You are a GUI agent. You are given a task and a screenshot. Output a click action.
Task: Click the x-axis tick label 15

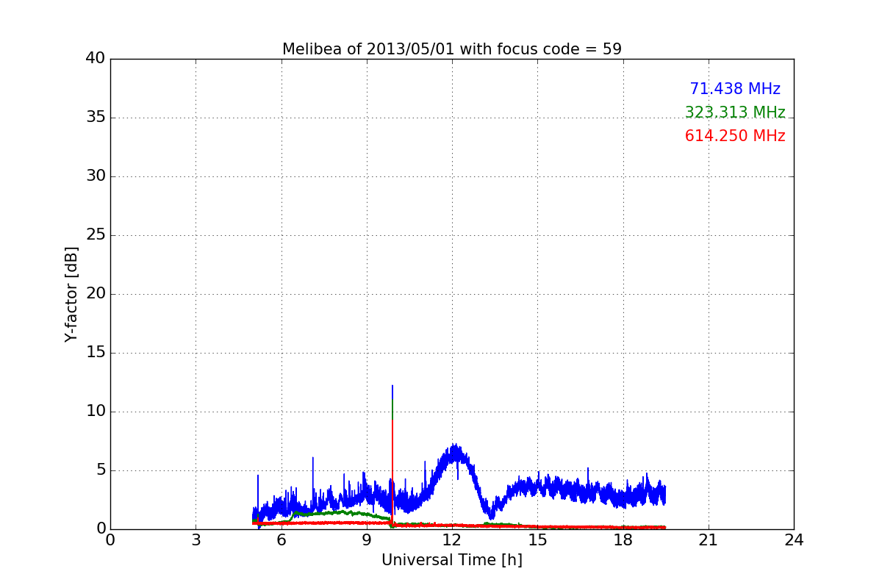coord(537,540)
